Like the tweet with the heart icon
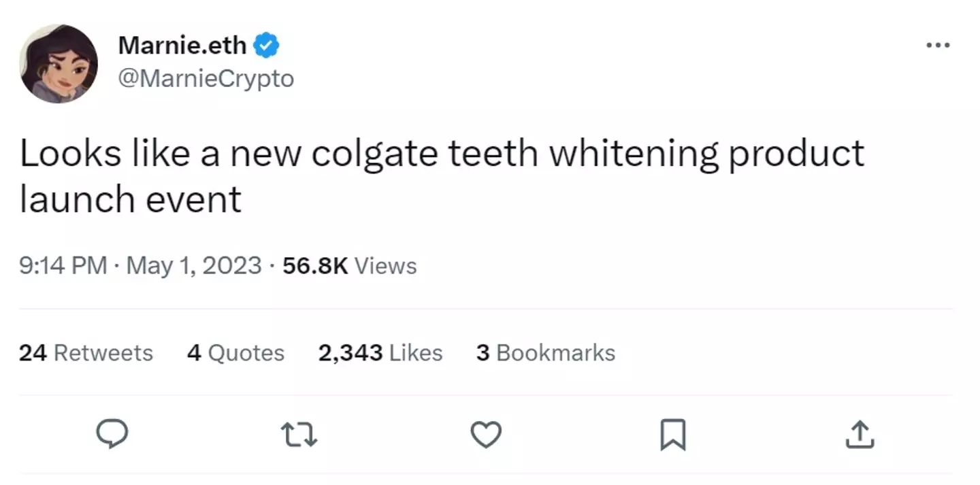980x485 pixels. pyautogui.click(x=487, y=435)
